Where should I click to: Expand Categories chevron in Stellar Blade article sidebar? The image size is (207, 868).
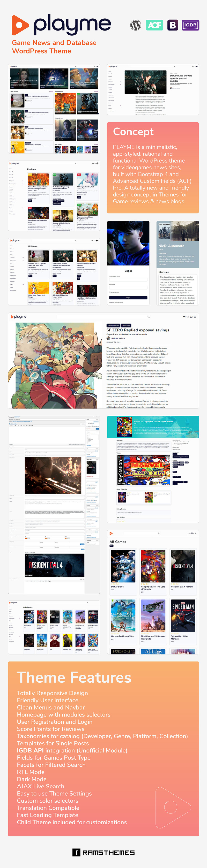point(121,81)
